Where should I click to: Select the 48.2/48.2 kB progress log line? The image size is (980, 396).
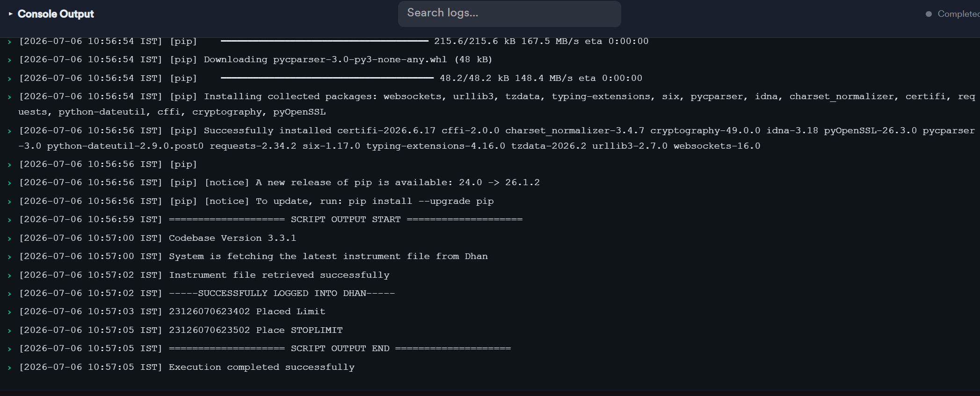[x=330, y=78]
